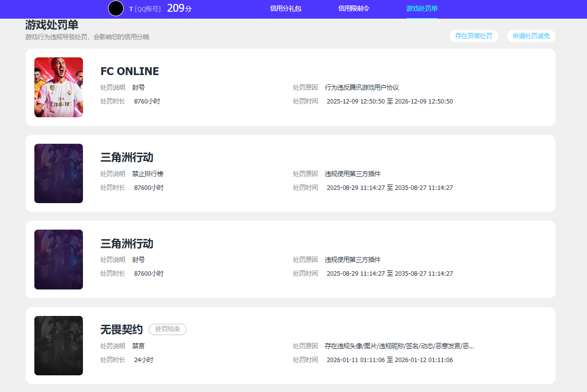587x392 pixels.
Task: Click the 行为违反腾讯游戏用户协议 reason text
Action: click(362, 87)
